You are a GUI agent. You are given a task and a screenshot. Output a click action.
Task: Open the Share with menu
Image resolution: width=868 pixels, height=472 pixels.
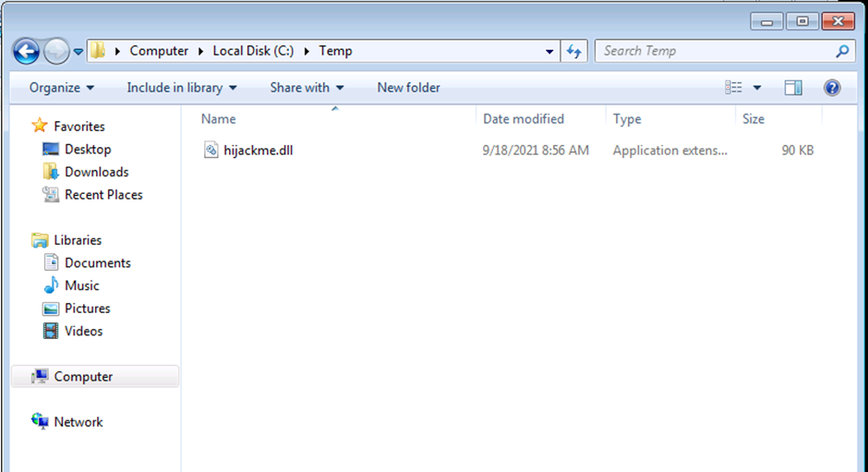[307, 88]
